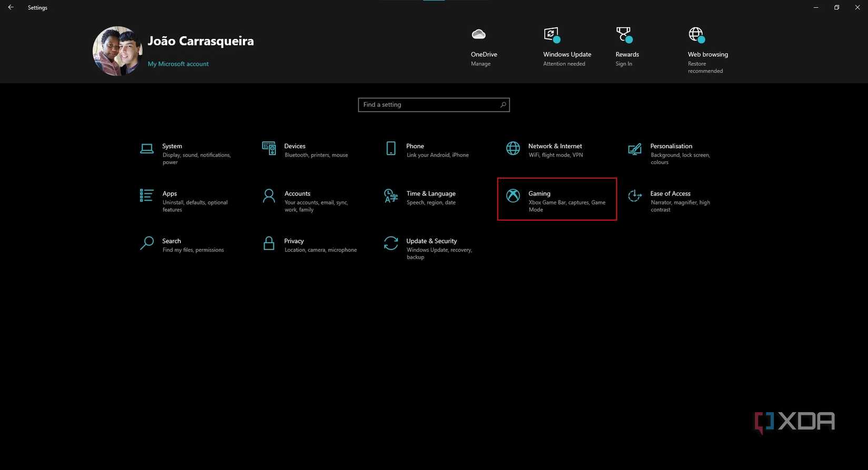
Task: Click the Web browsing globe icon
Action: (697, 35)
